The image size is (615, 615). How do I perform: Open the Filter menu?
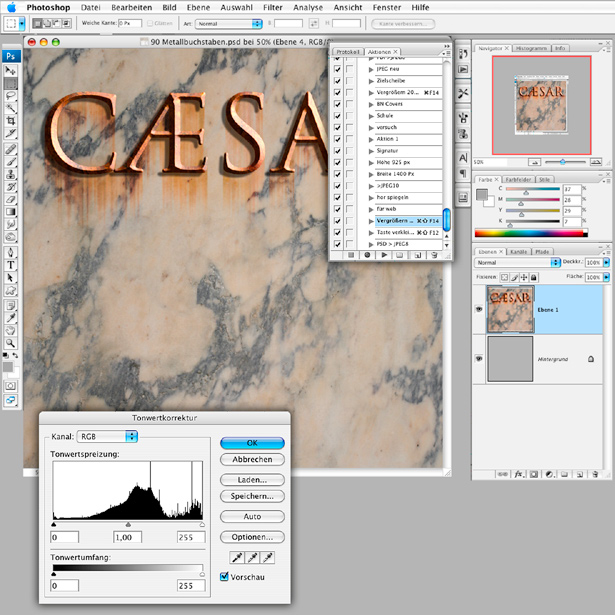(x=272, y=7)
